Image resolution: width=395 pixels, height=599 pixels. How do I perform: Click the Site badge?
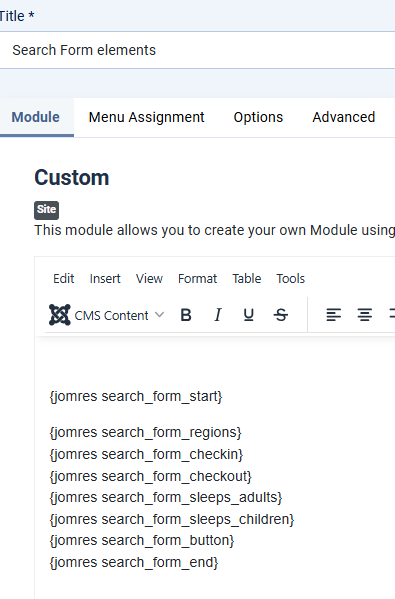tap(47, 210)
